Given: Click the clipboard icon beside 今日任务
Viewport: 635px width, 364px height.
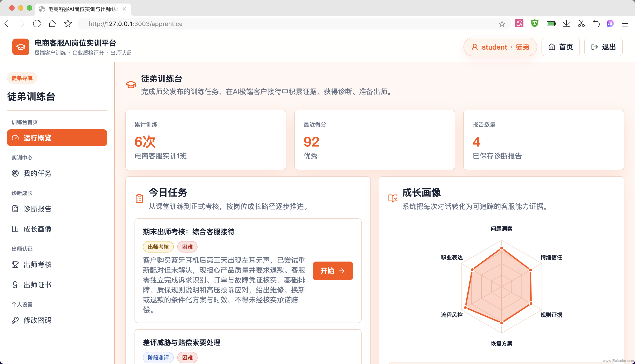Looking at the screenshot, I should 139,199.
